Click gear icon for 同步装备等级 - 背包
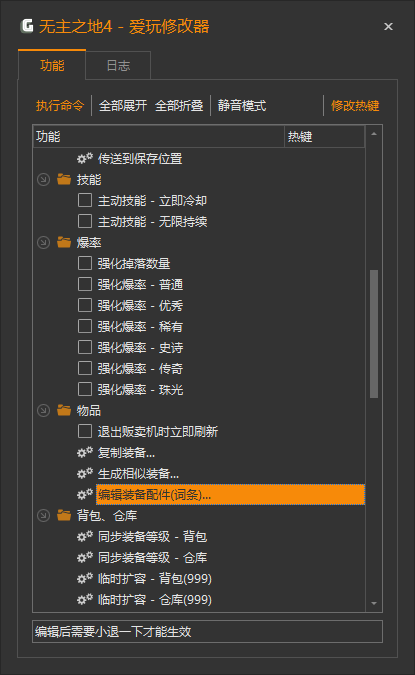 85,536
